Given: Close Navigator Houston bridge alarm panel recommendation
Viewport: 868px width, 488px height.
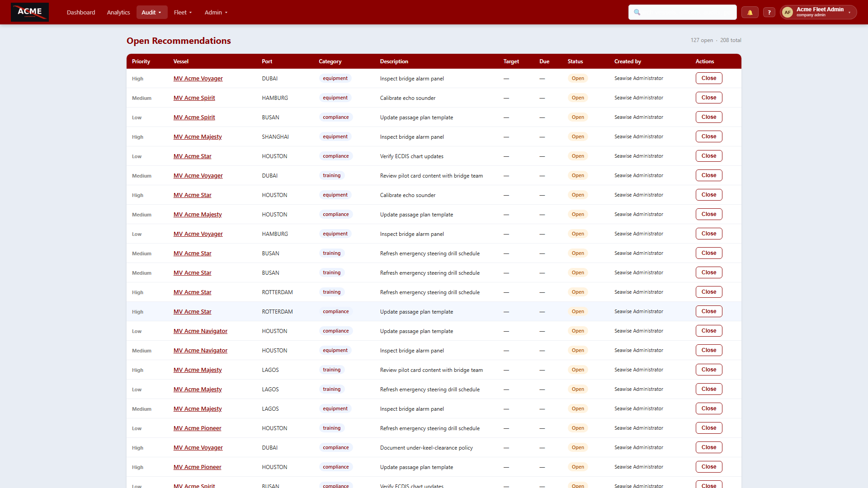Looking at the screenshot, I should pos(709,350).
